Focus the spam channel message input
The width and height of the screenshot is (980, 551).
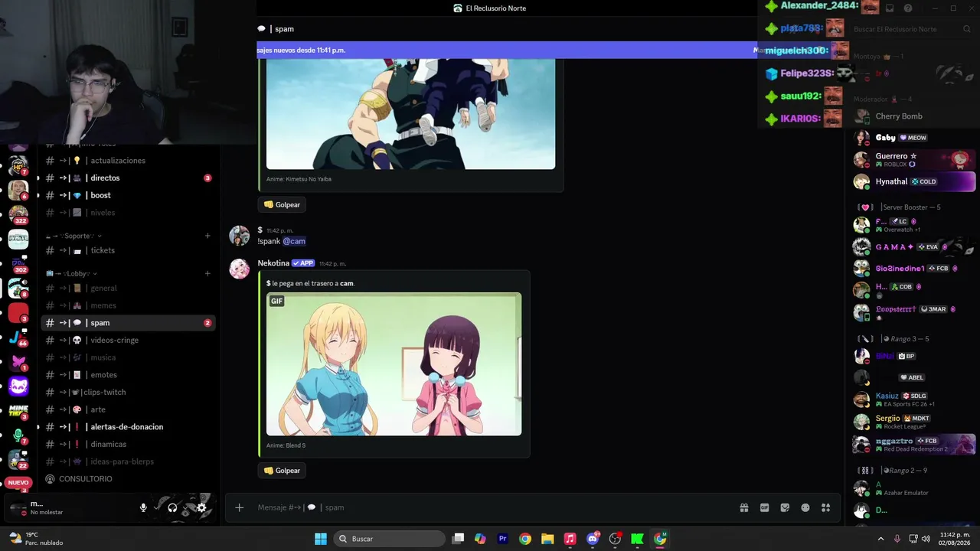point(490,507)
